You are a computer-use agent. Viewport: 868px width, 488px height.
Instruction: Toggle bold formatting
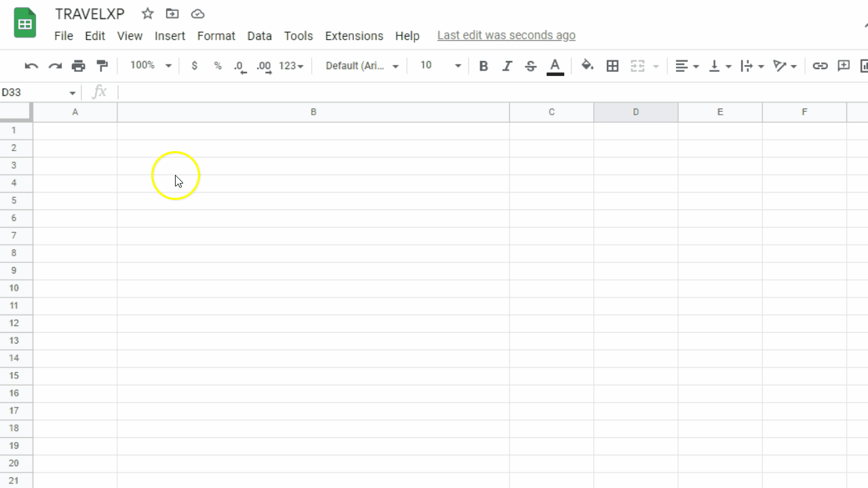[484, 66]
